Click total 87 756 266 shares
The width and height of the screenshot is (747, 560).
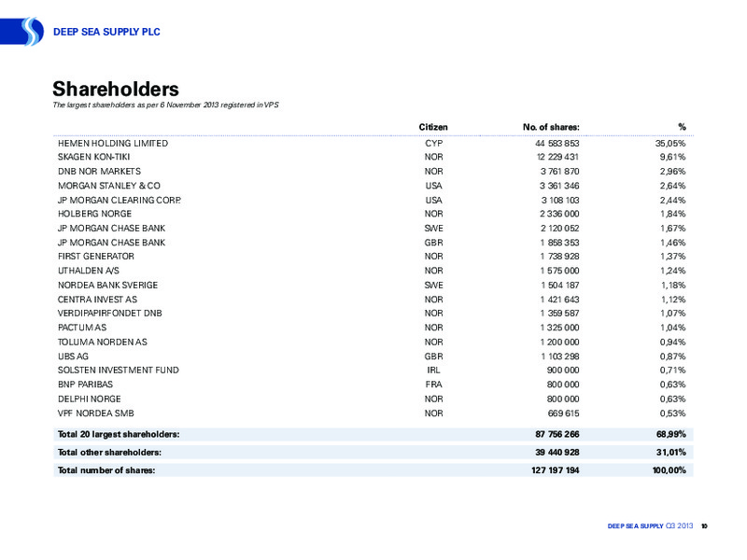point(557,434)
